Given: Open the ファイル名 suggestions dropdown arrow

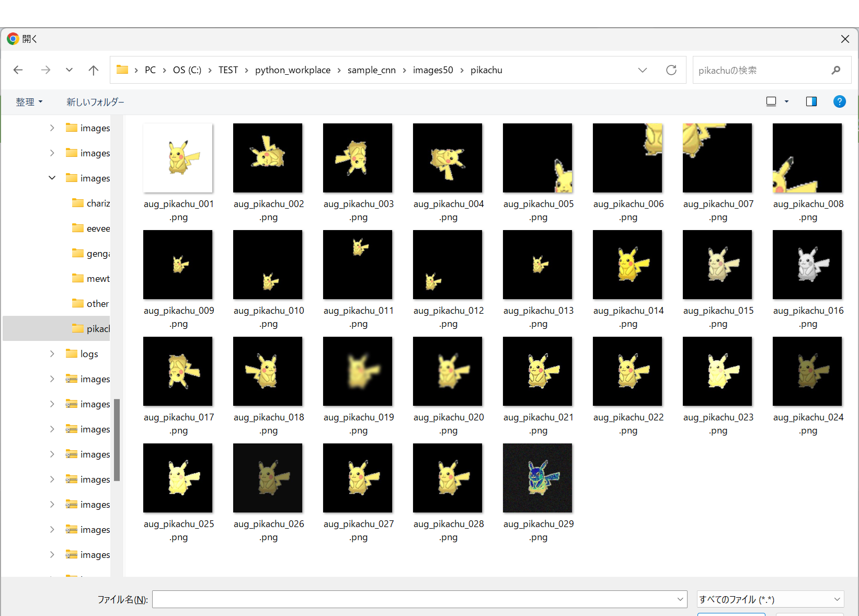Looking at the screenshot, I should (680, 599).
